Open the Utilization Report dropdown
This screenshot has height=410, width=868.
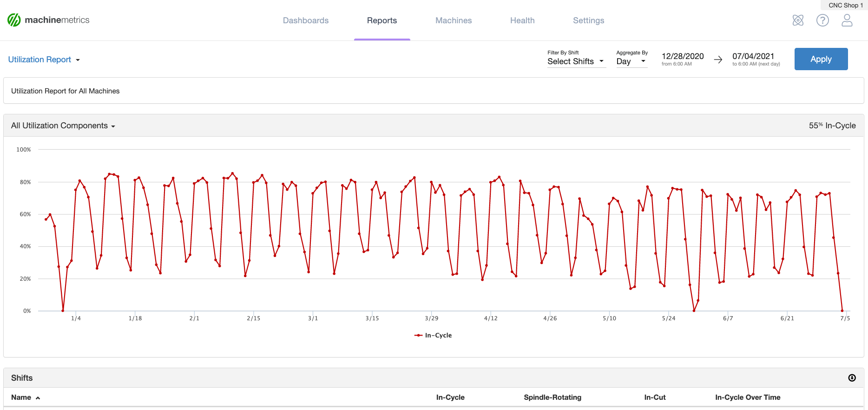(44, 60)
